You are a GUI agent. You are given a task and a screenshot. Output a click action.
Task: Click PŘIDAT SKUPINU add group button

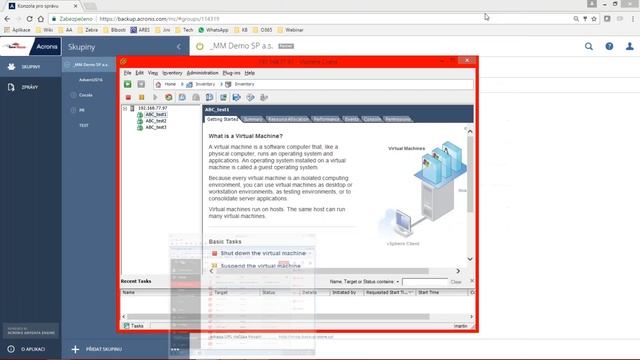pyautogui.click(x=97, y=349)
